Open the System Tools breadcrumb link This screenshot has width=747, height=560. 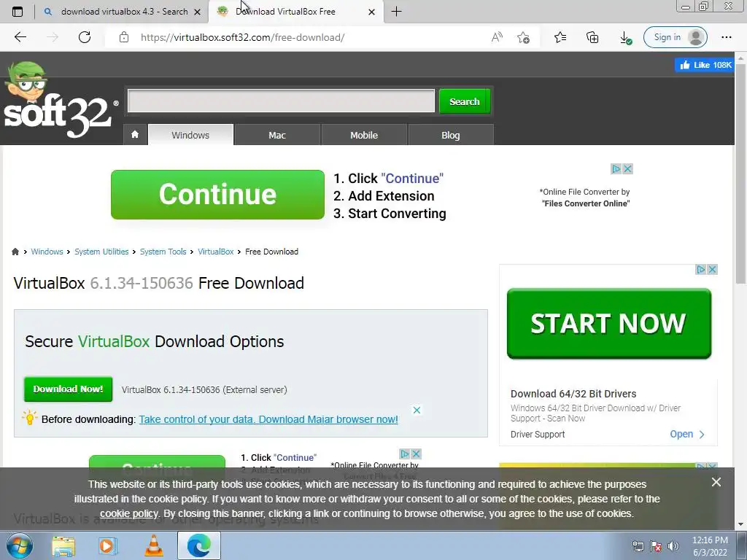coord(163,252)
